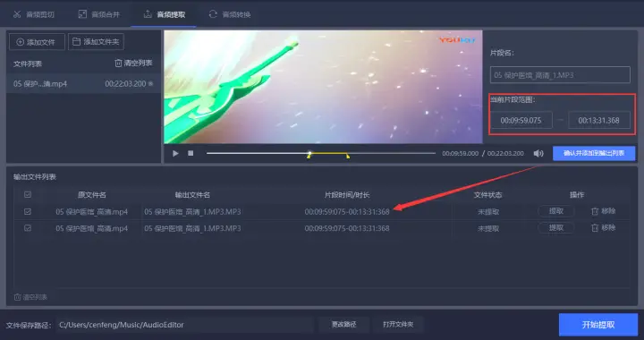This screenshot has height=340, width=644.
Task: Toggle the checkbox on the first output row
Action: point(28,211)
